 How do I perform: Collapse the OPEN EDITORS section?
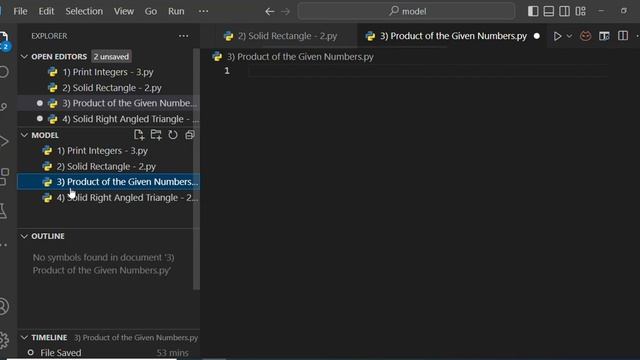point(24,57)
